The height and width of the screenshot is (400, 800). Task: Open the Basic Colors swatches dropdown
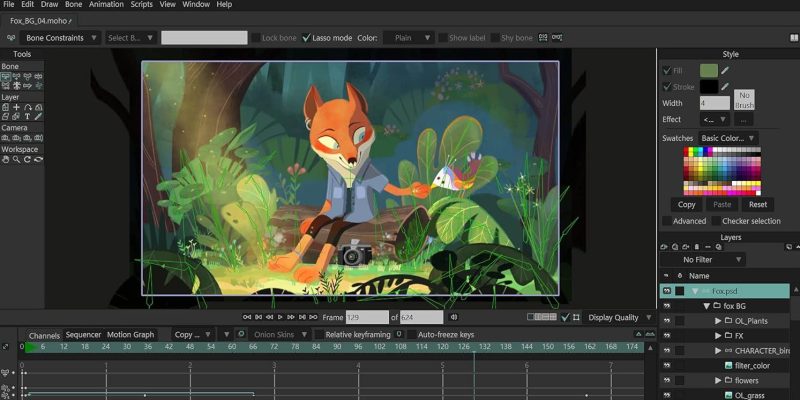728,138
